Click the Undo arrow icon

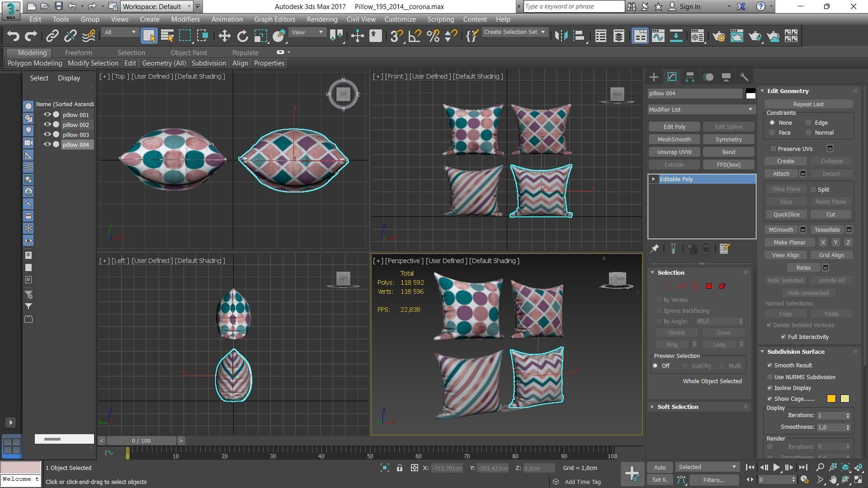(13, 36)
